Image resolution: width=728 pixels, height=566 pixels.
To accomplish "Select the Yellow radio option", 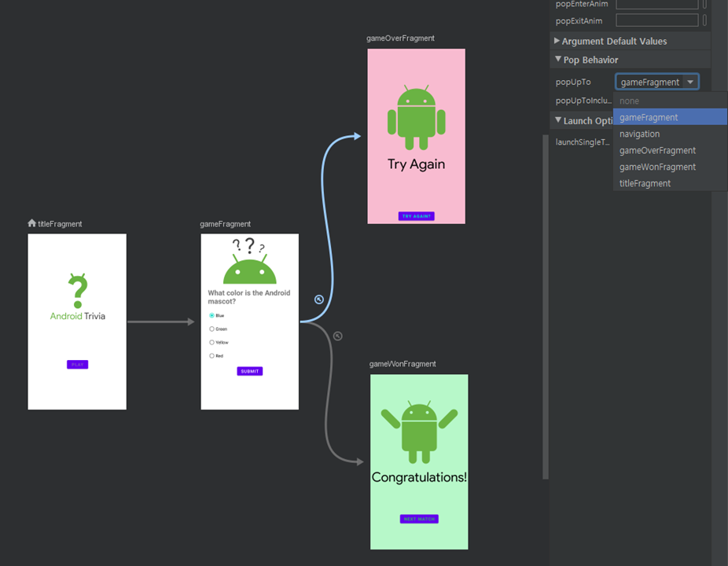I will (x=211, y=342).
